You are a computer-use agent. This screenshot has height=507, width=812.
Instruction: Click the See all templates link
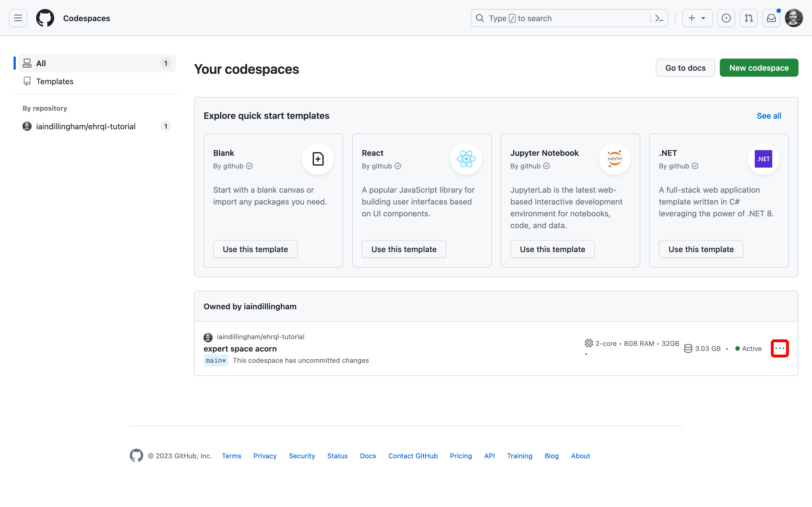click(x=769, y=116)
